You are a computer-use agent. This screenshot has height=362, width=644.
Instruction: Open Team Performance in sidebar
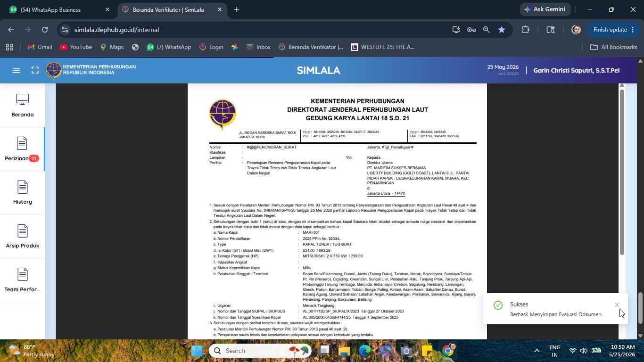23,280
